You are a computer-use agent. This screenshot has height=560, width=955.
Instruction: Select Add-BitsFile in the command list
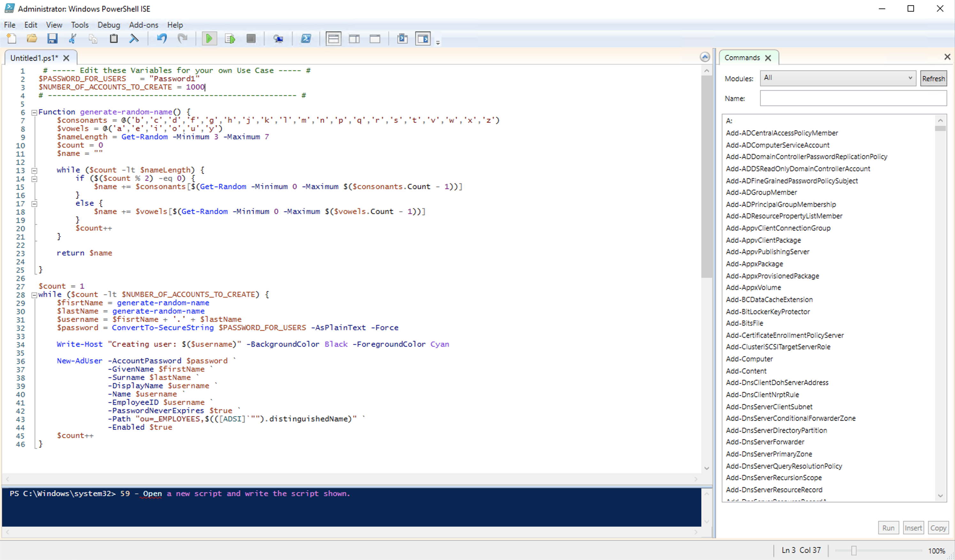click(744, 323)
